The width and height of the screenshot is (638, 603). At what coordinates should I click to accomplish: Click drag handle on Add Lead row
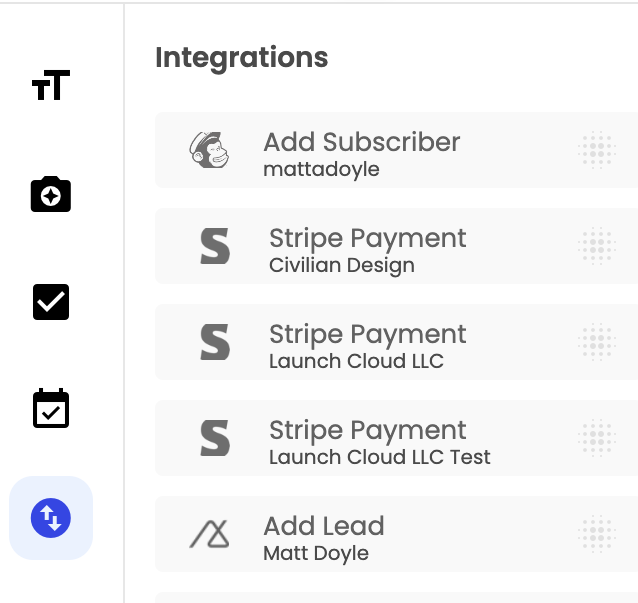597,534
